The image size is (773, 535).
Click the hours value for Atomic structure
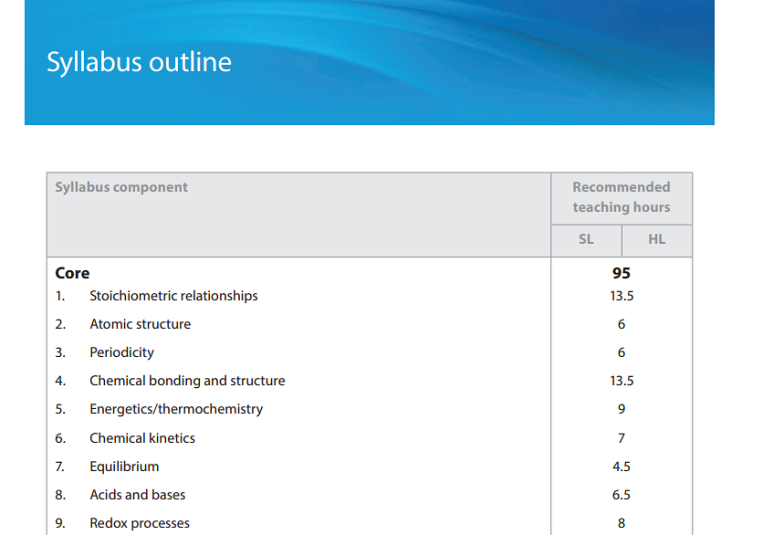621,324
